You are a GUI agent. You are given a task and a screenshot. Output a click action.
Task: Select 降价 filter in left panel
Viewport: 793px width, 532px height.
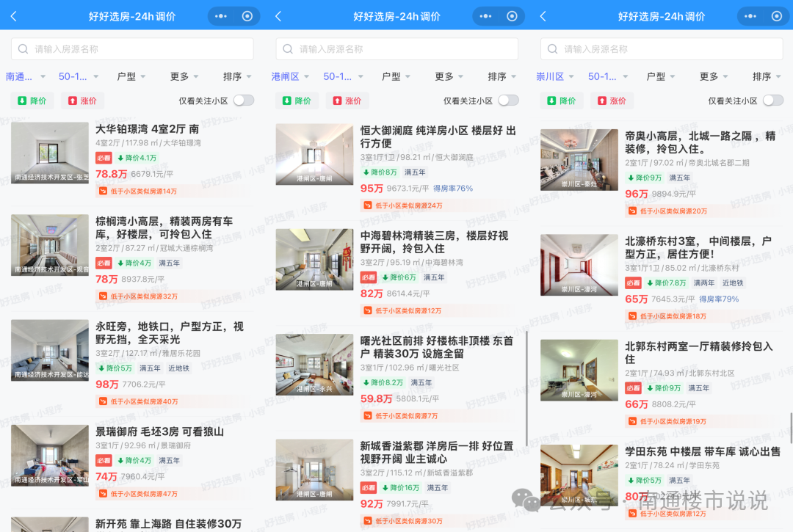[x=32, y=101]
